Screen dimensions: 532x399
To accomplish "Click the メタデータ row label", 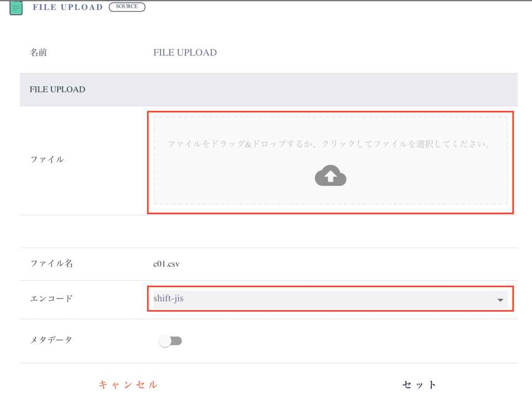I will [51, 340].
